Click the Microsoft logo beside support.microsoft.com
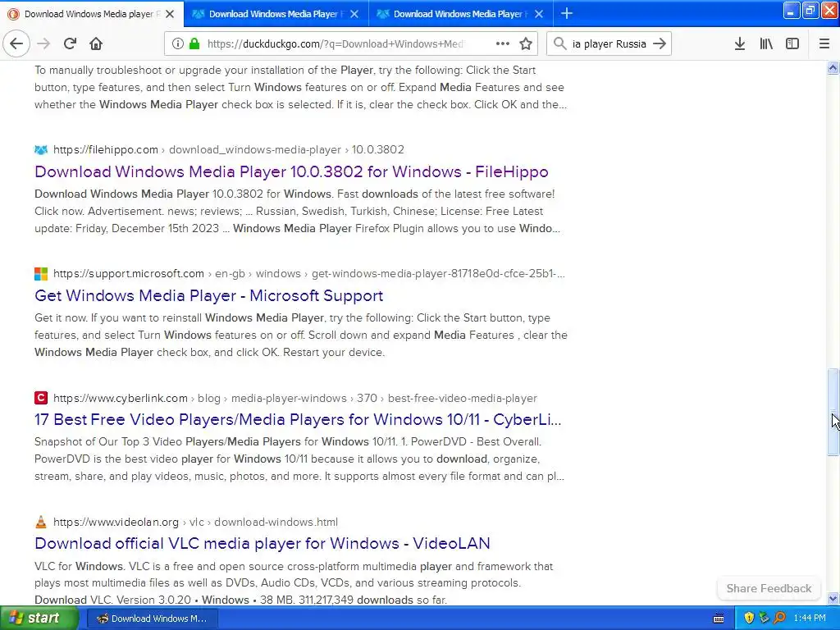Screen dimensions: 840x630 41,274
